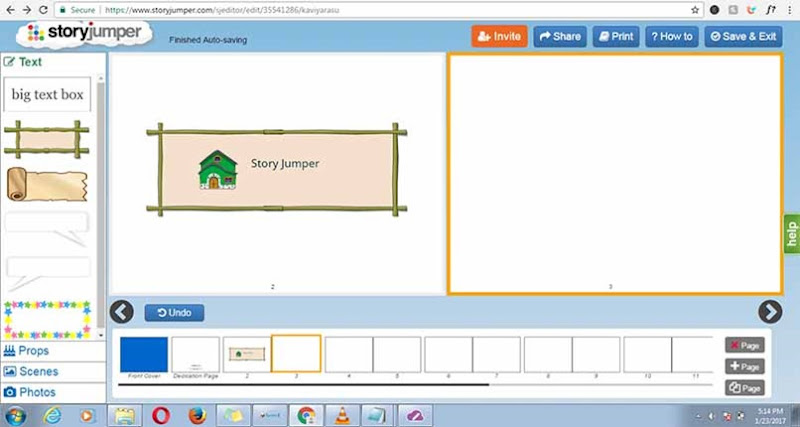Select page 6 thumbnail
This screenshot has height=427, width=800.
click(x=448, y=354)
